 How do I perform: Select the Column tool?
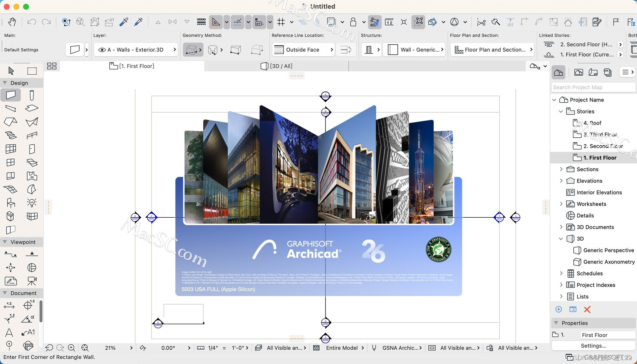[32, 95]
